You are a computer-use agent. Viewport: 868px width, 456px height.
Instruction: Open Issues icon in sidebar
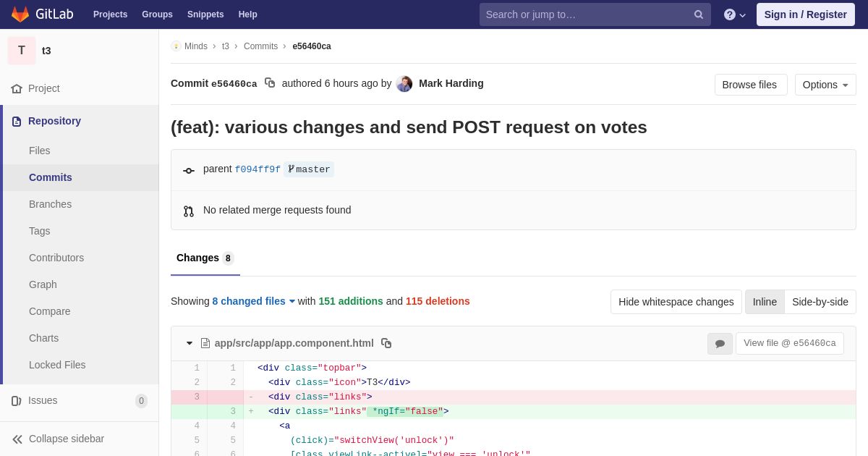click(x=17, y=401)
